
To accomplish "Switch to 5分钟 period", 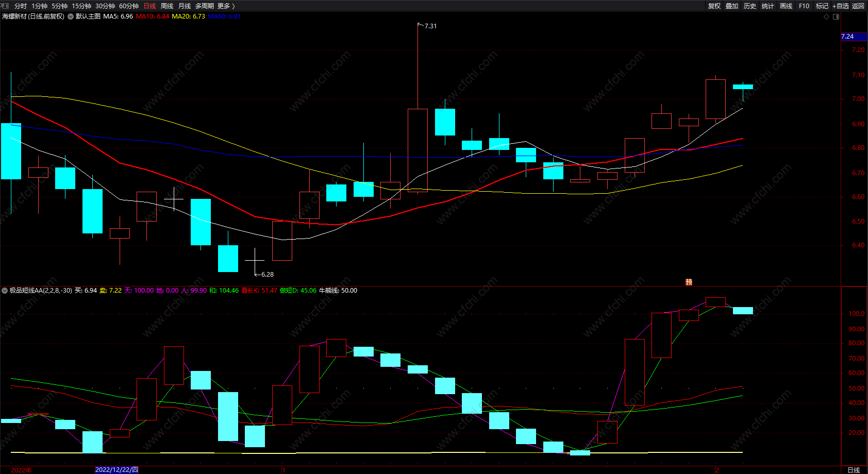I will coord(59,6).
